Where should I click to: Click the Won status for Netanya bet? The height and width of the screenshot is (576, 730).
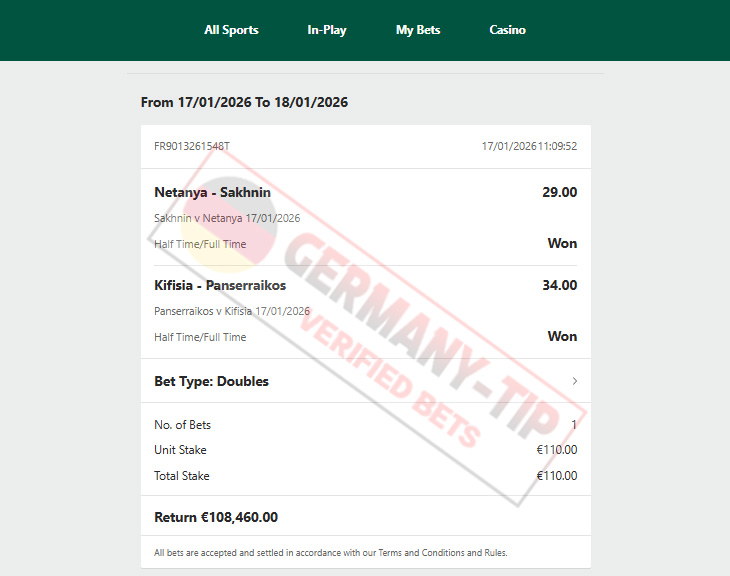click(x=562, y=243)
